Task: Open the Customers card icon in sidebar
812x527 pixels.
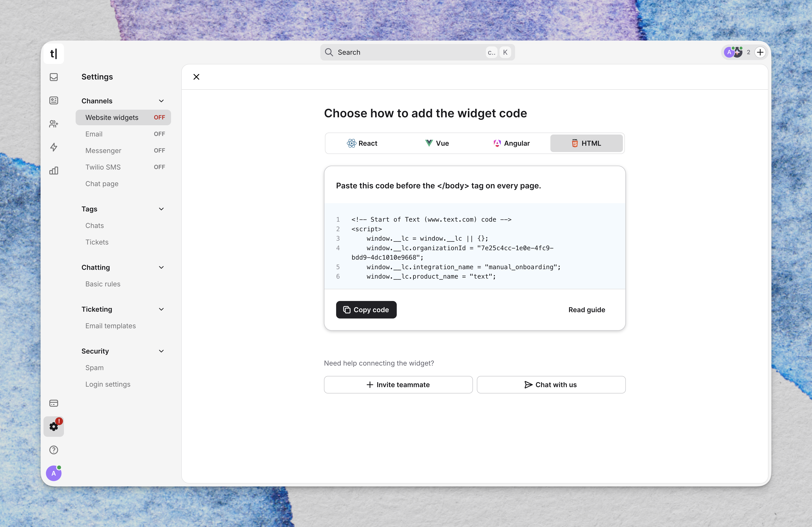Action: [54, 100]
